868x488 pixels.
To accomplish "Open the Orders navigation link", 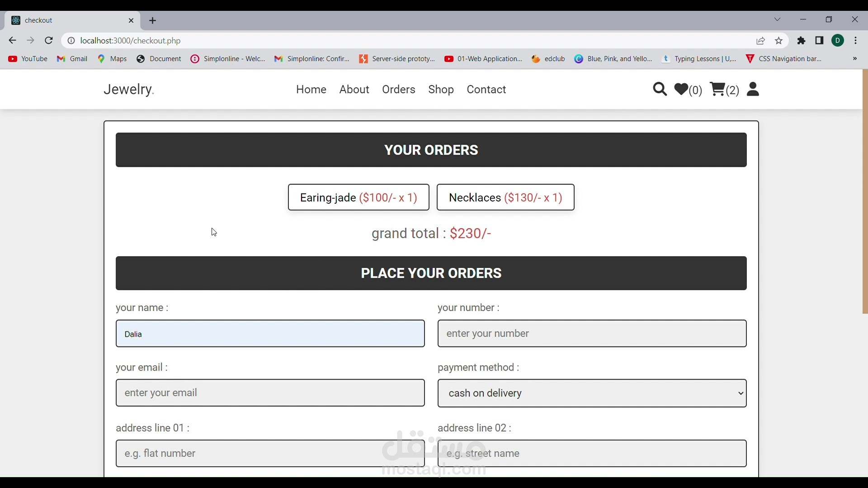I will coord(398,89).
